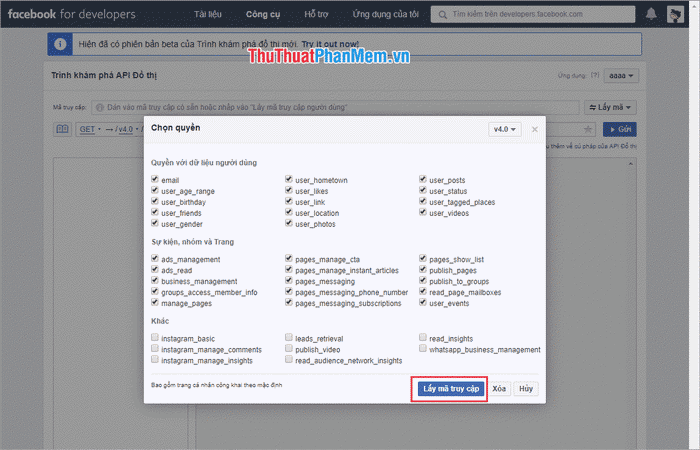Check publish_video checkbox
The image size is (700, 450).
click(289, 348)
